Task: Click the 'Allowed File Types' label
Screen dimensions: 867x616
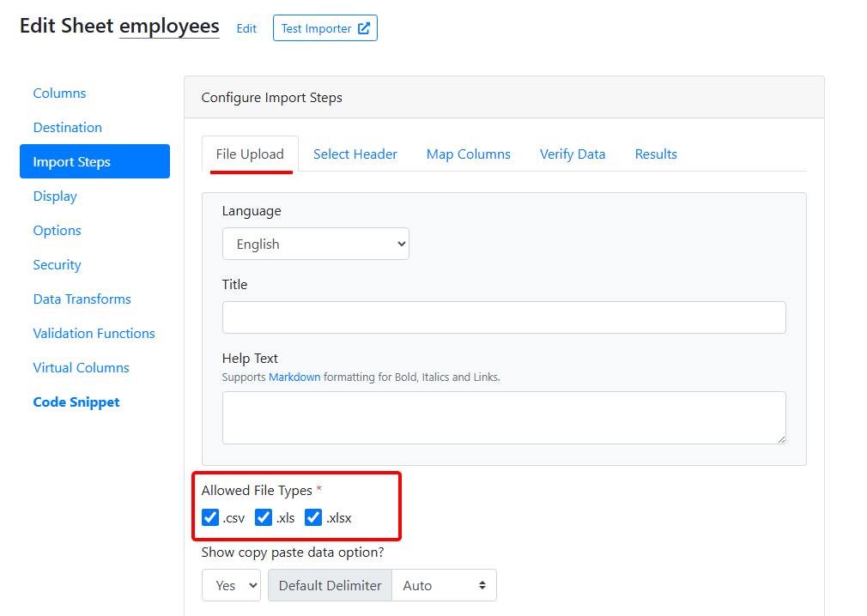Action: coord(258,490)
